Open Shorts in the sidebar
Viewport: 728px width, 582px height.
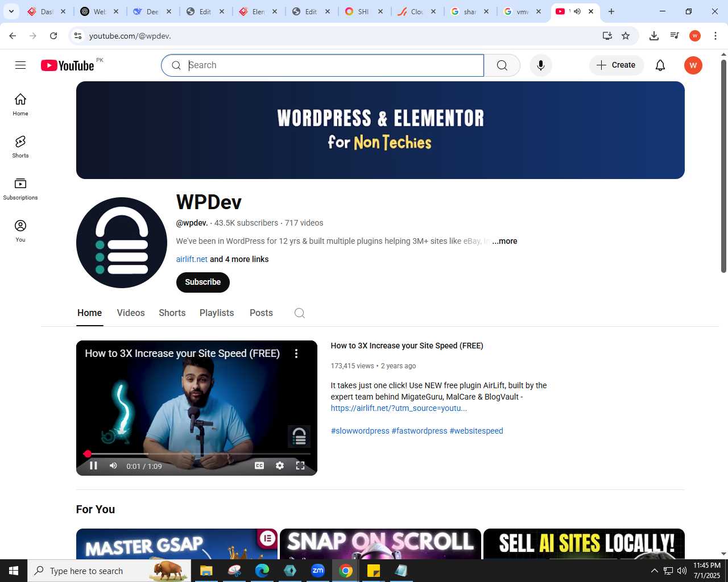[20, 147]
